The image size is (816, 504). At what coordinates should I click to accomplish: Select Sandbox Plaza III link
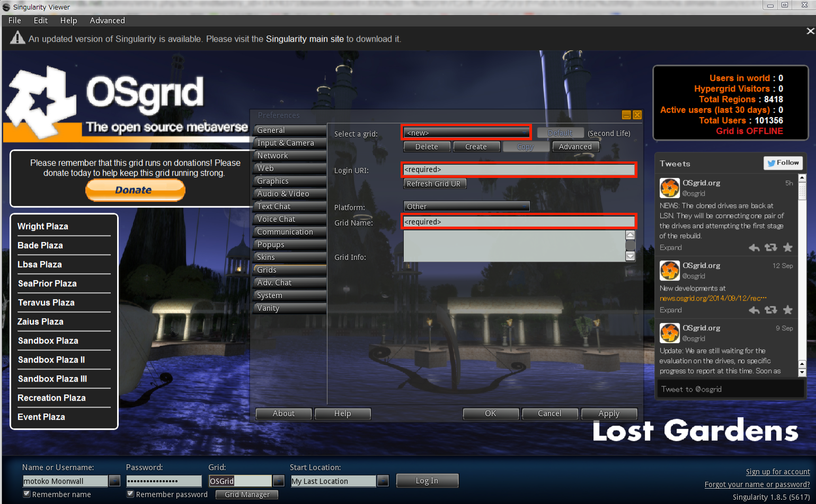click(52, 379)
